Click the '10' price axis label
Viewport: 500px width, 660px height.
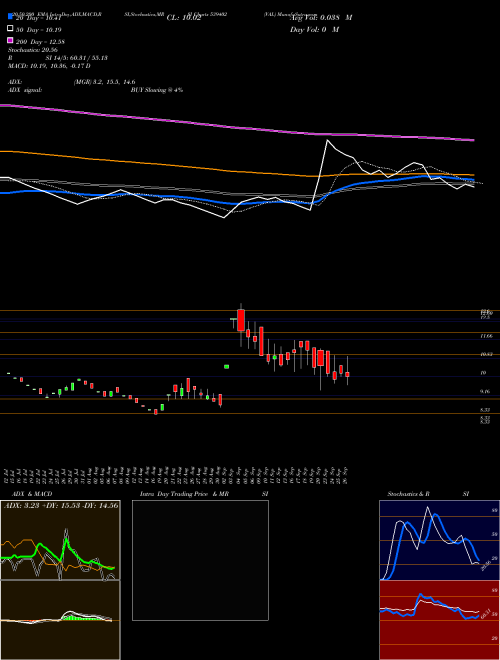point(484,373)
